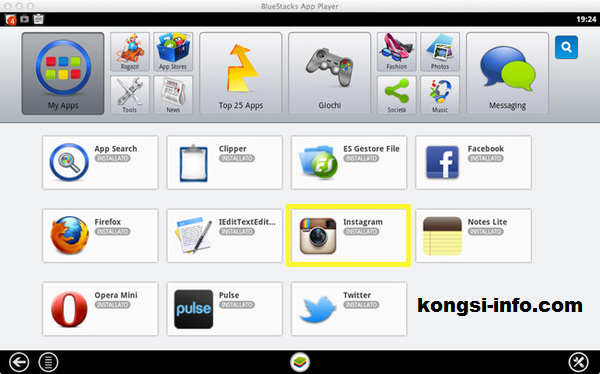Click the Instagram title text
This screenshot has width=600, height=374.
(x=363, y=222)
